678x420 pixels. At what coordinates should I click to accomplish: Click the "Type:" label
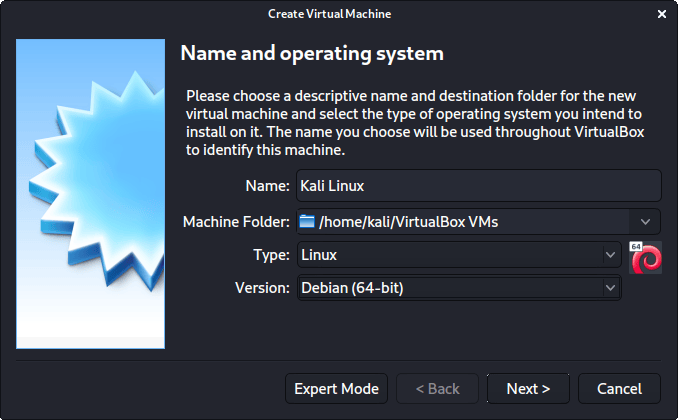[271, 255]
